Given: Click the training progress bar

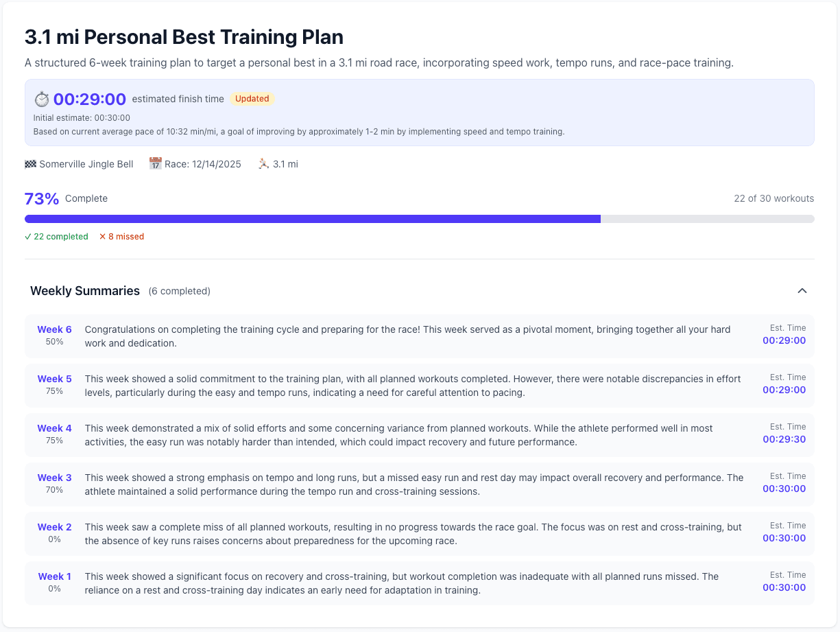Looking at the screenshot, I should [x=419, y=219].
